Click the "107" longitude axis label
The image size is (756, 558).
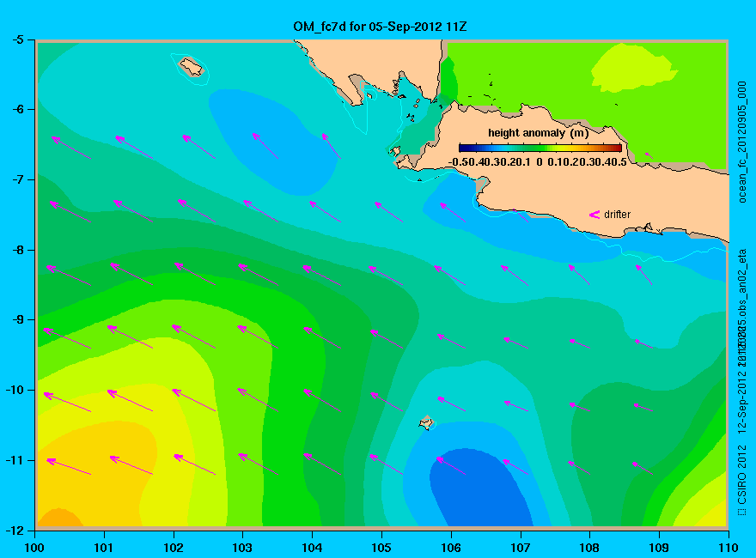521,548
